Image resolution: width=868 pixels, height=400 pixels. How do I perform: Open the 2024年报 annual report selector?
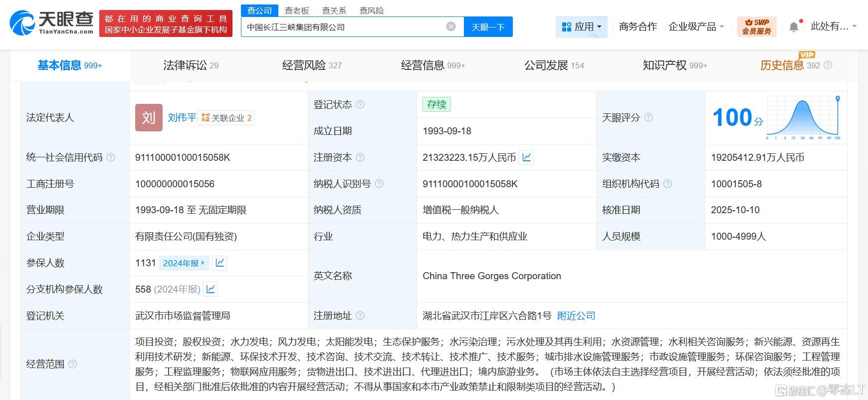point(184,263)
